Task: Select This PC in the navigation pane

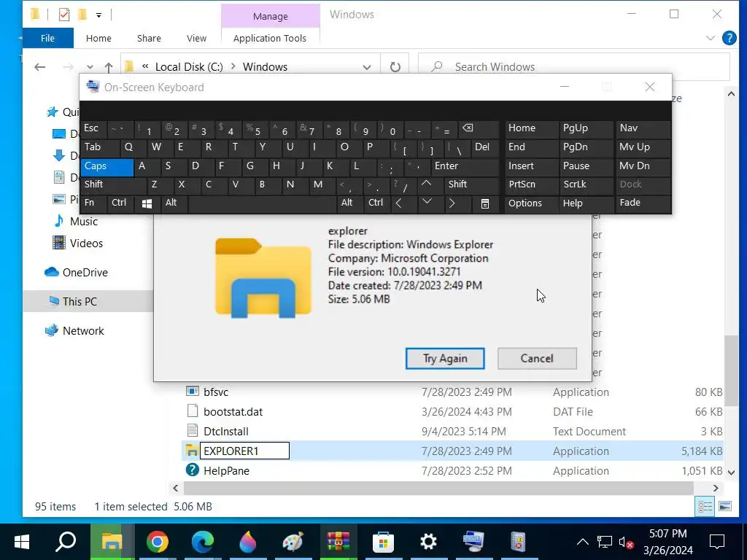Action: [80, 301]
